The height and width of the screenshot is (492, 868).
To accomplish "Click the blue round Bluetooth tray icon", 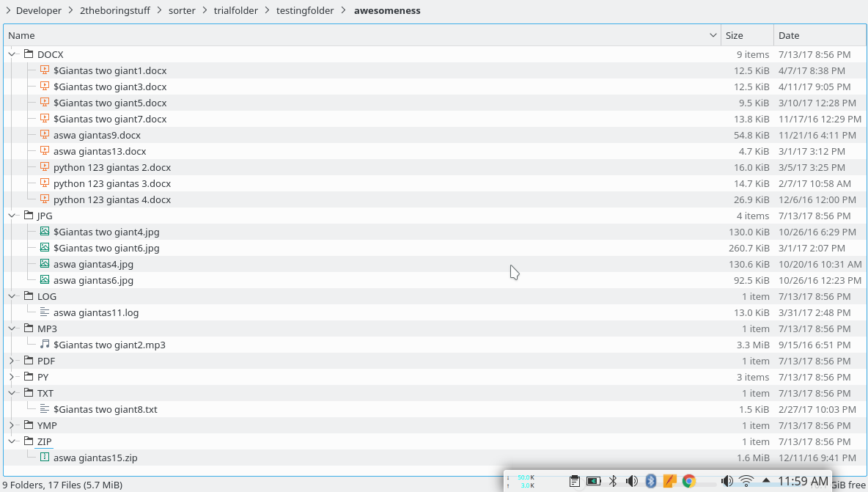I will 651,481.
